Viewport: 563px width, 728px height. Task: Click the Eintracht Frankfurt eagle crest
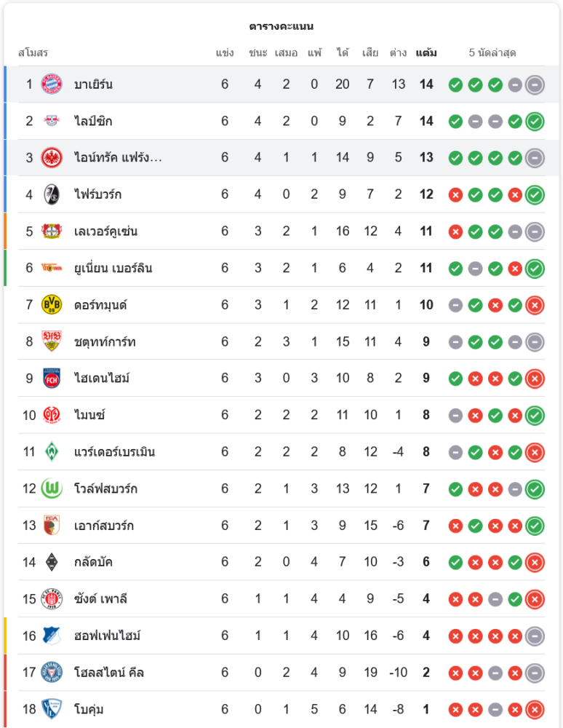52,158
